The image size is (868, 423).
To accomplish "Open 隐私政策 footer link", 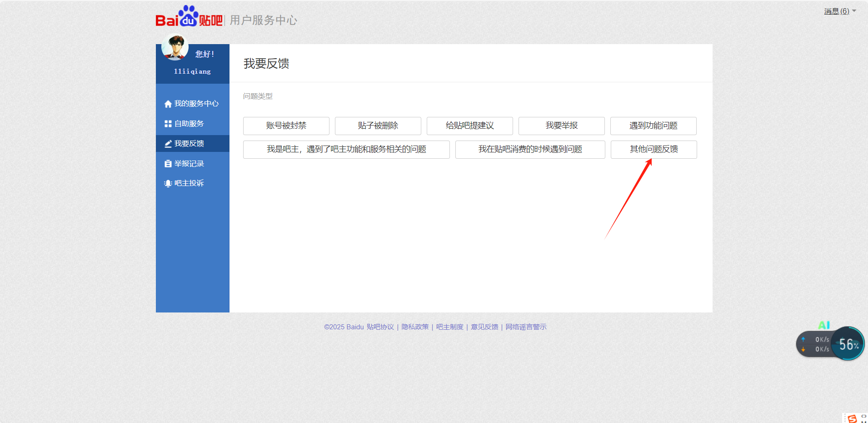I will (x=415, y=327).
